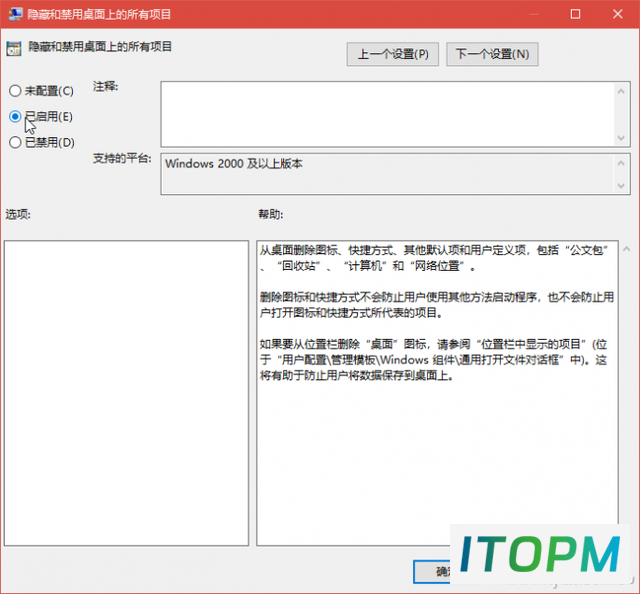Image resolution: width=640 pixels, height=594 pixels.
Task: Click the 选项 options list pane
Action: pyautogui.click(x=127, y=393)
